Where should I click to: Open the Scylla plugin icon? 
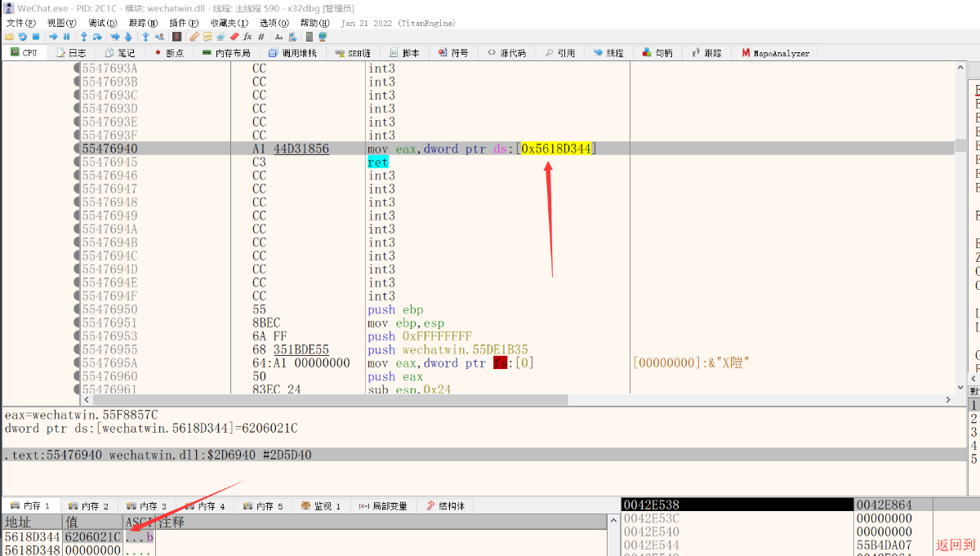[x=177, y=37]
